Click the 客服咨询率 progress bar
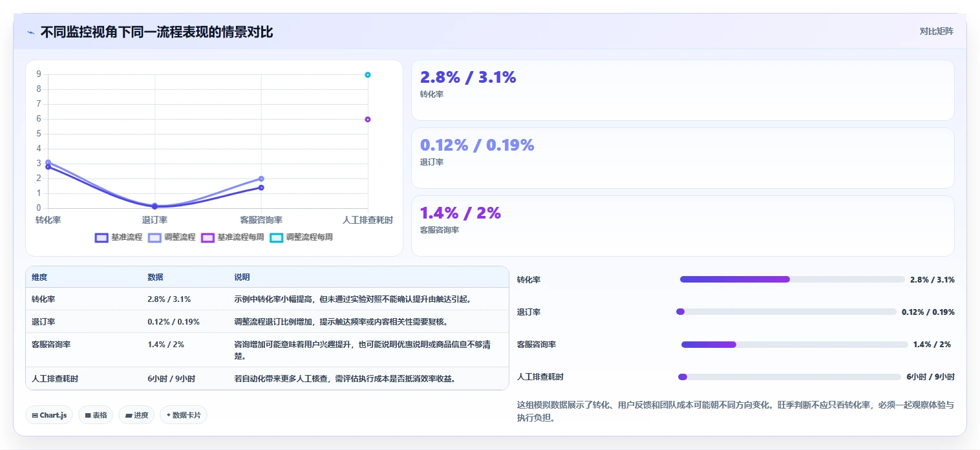This screenshot has height=450, width=980. 794,345
